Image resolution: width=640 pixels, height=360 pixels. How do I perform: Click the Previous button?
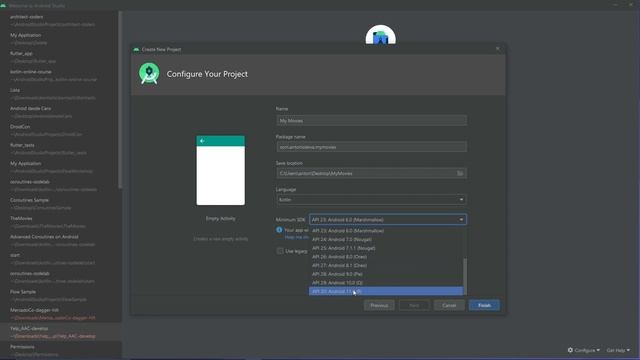tap(379, 305)
